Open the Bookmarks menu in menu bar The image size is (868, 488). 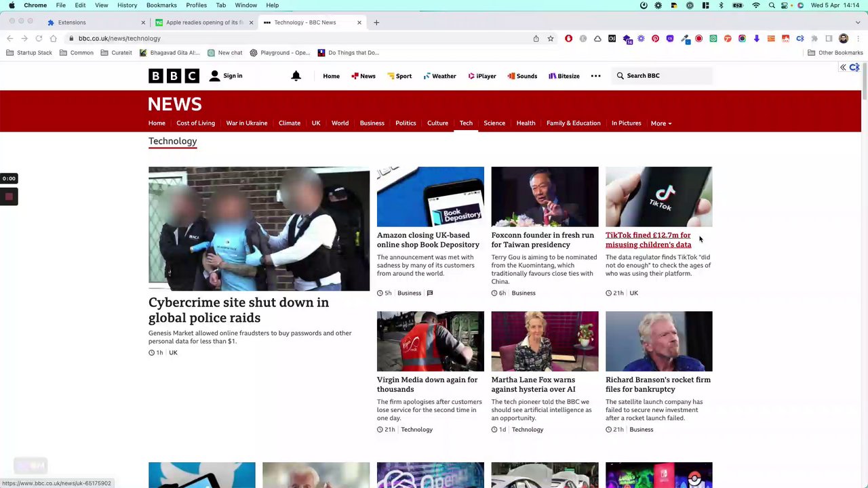point(161,5)
